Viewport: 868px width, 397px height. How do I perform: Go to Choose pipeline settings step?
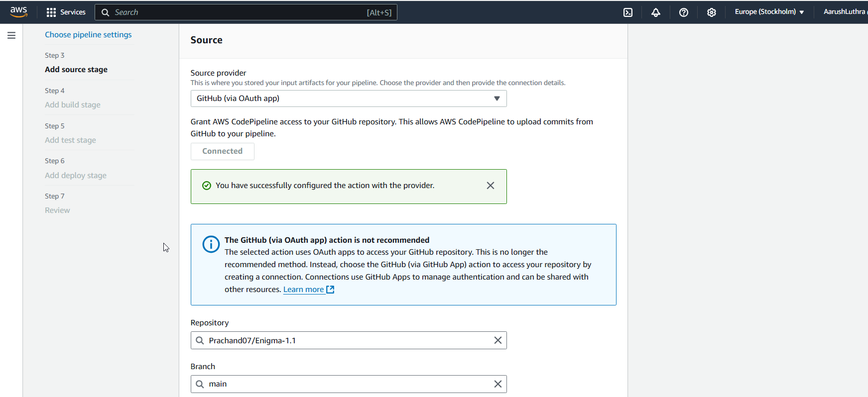pos(88,34)
